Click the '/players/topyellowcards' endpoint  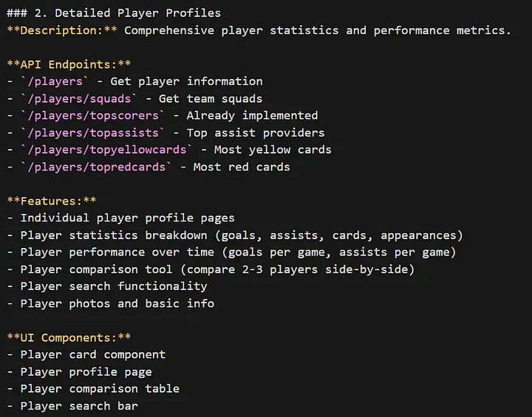(107, 150)
